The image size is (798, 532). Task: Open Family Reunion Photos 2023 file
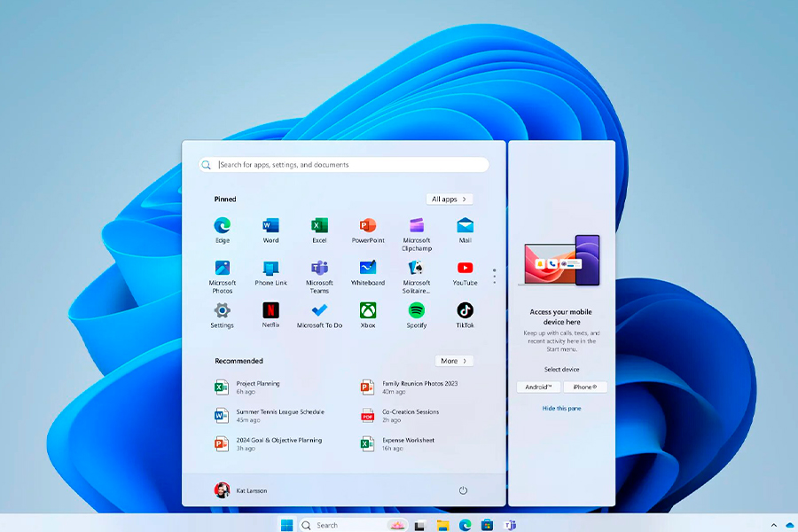[x=409, y=387]
